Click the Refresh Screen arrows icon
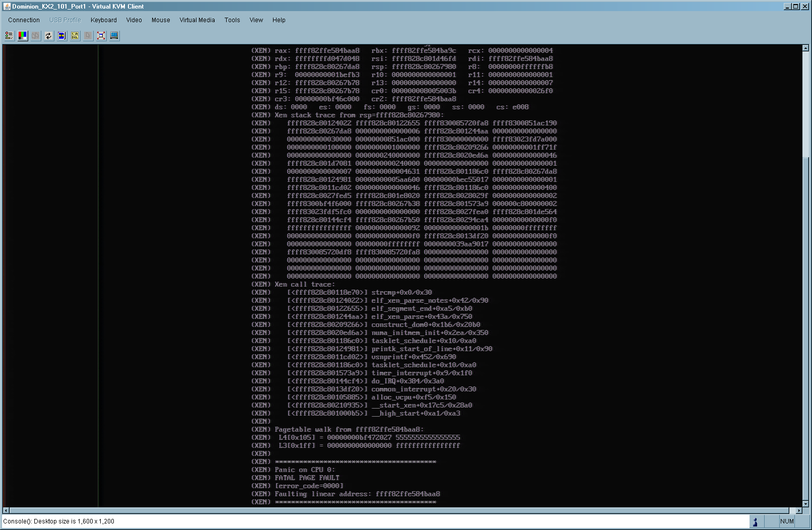Screen dimensions: 812x530 coord(48,36)
